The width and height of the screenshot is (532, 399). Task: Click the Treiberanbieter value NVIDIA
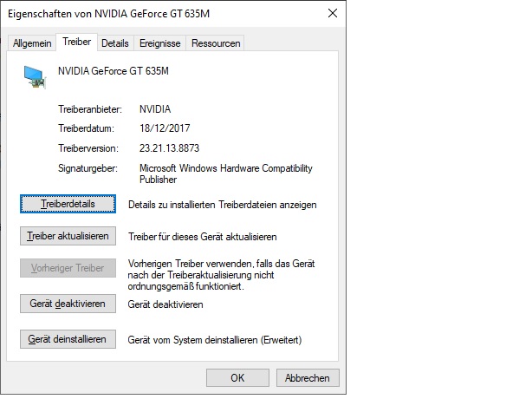[x=155, y=109]
